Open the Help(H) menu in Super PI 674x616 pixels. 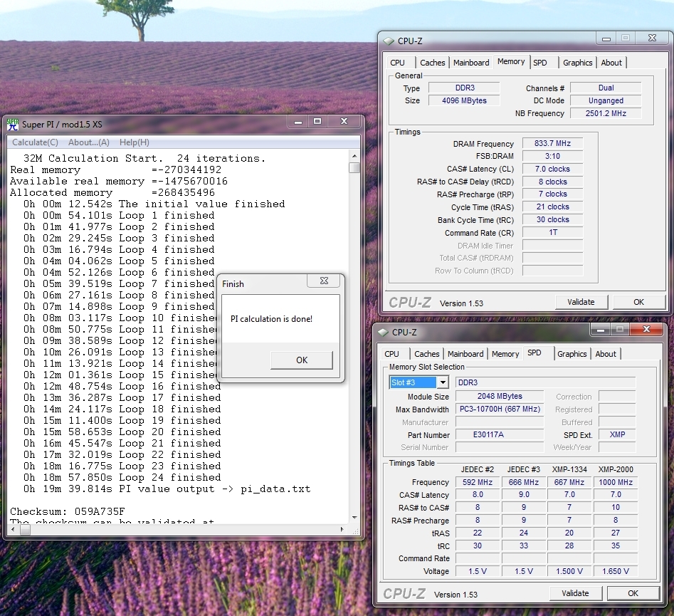click(x=134, y=142)
